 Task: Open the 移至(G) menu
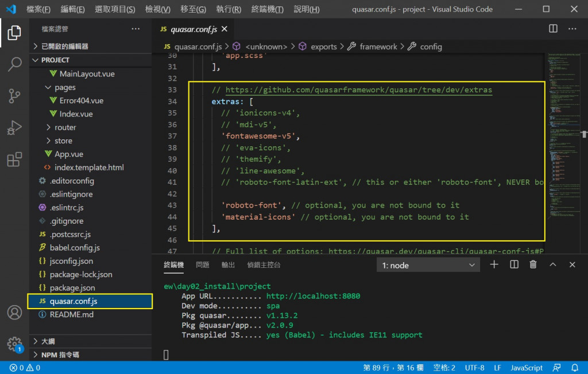click(193, 9)
